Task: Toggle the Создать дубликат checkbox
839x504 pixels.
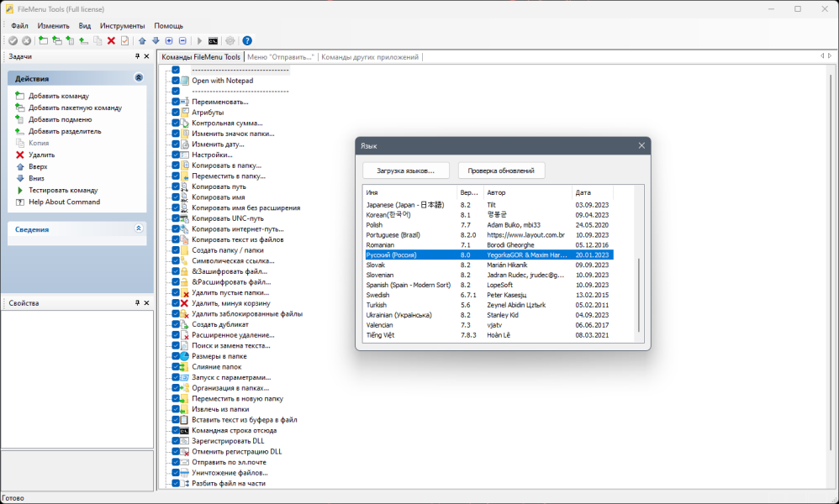Action: tap(176, 324)
